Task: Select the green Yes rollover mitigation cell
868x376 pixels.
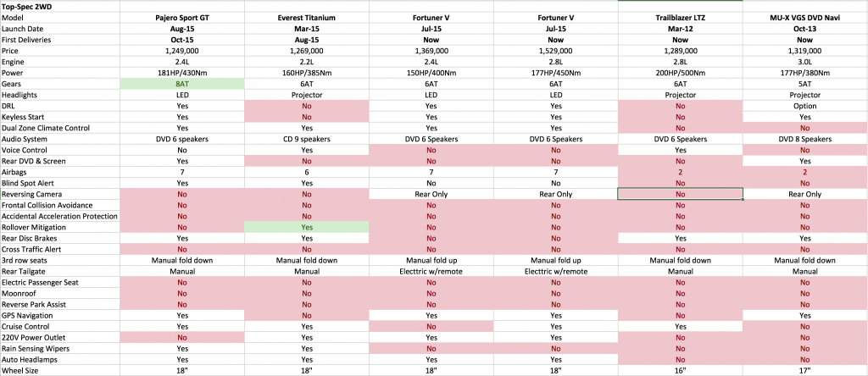Action: pos(307,227)
